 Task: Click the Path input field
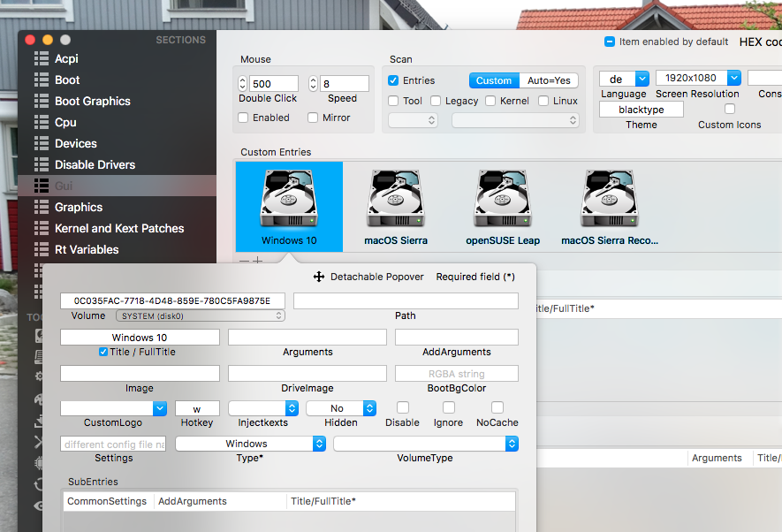coord(406,300)
